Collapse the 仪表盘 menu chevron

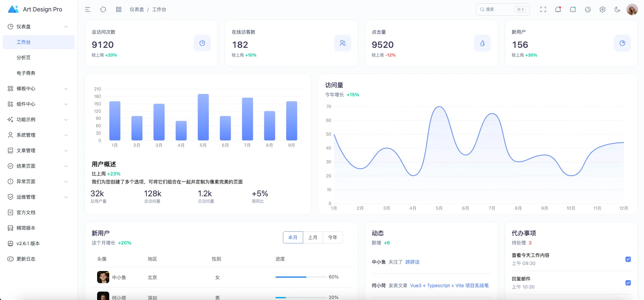pos(66,27)
